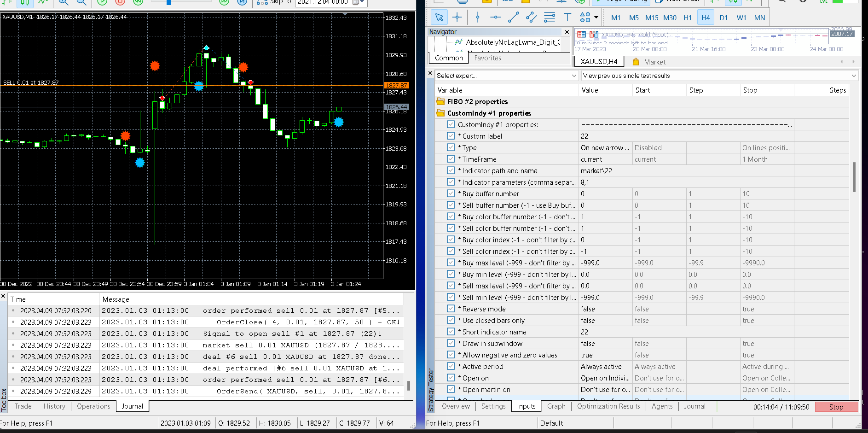Choose the vertical line drawing tool
This screenshot has width=868, height=433.
[478, 18]
